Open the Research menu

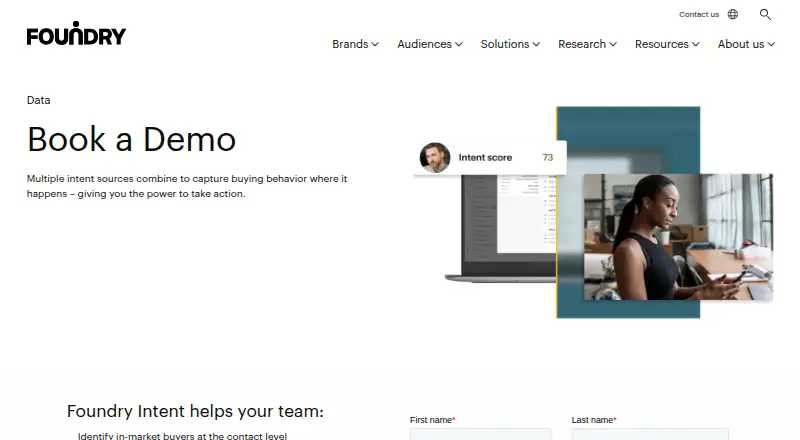point(587,44)
